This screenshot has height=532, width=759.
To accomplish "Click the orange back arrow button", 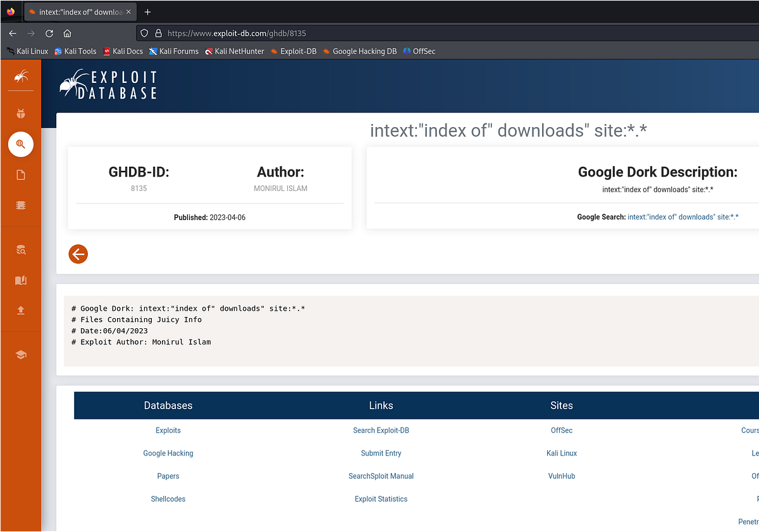I will [x=78, y=254].
